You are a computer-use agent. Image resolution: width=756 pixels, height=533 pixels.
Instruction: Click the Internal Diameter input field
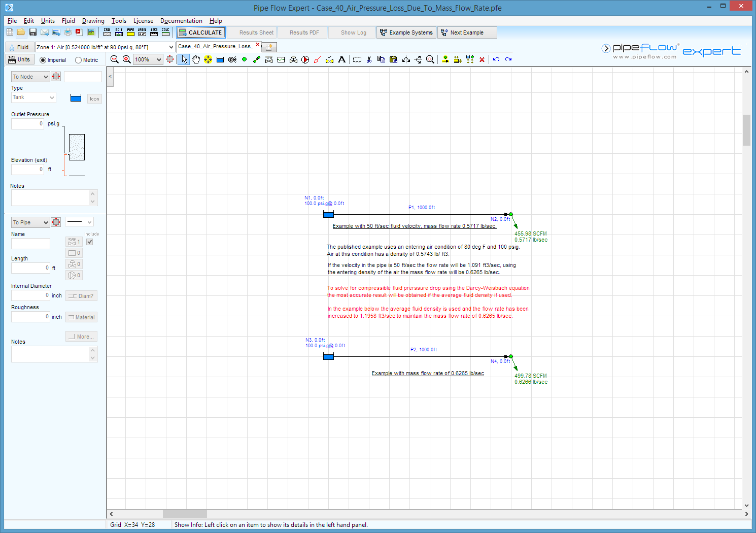click(x=30, y=295)
